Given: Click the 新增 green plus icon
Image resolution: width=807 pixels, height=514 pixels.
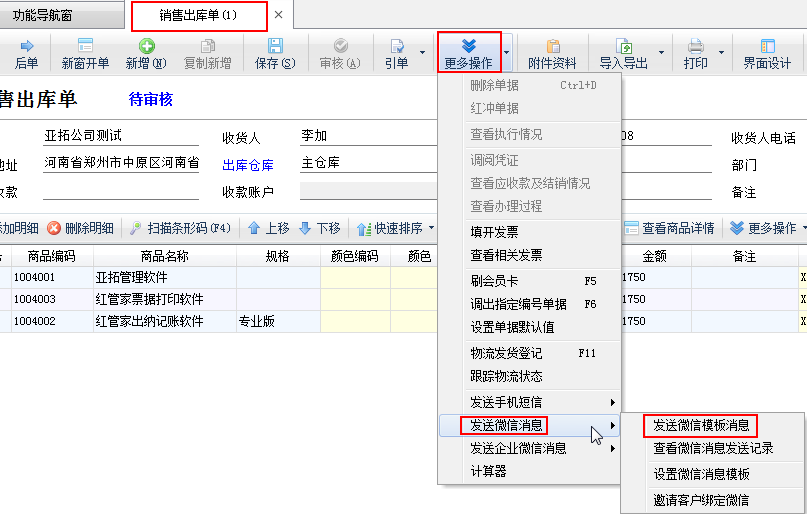Looking at the screenshot, I should tap(146, 46).
